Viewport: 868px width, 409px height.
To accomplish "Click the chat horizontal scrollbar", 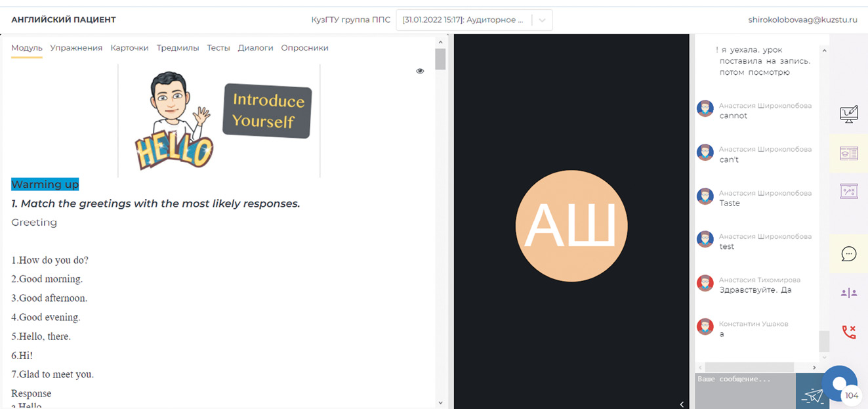I will (758, 368).
